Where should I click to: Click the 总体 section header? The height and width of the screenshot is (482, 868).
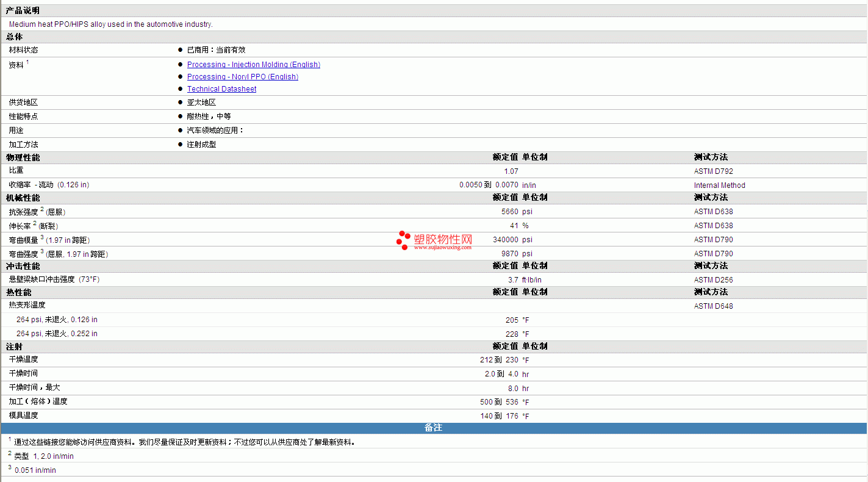[14, 37]
